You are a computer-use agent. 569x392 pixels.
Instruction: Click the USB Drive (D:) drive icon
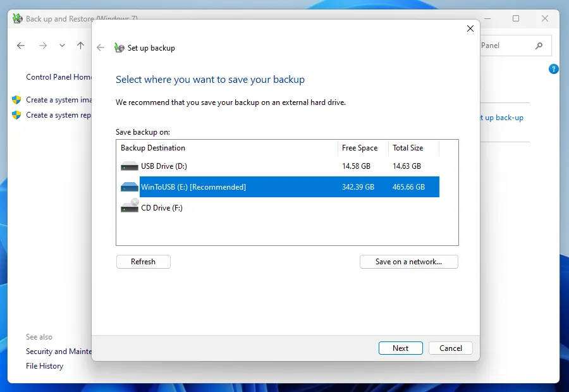pyautogui.click(x=129, y=166)
